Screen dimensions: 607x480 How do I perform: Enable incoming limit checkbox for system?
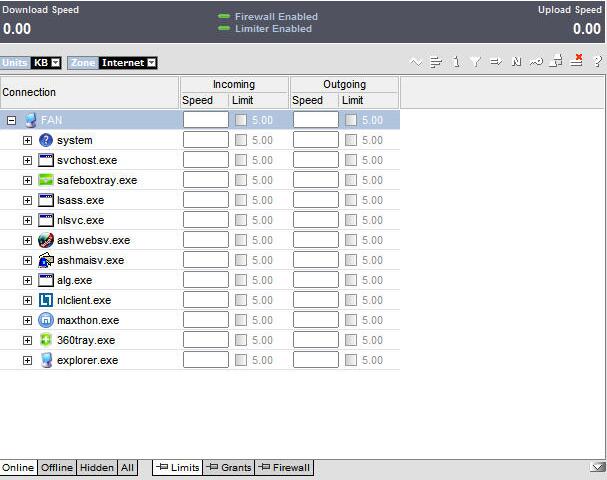241,140
